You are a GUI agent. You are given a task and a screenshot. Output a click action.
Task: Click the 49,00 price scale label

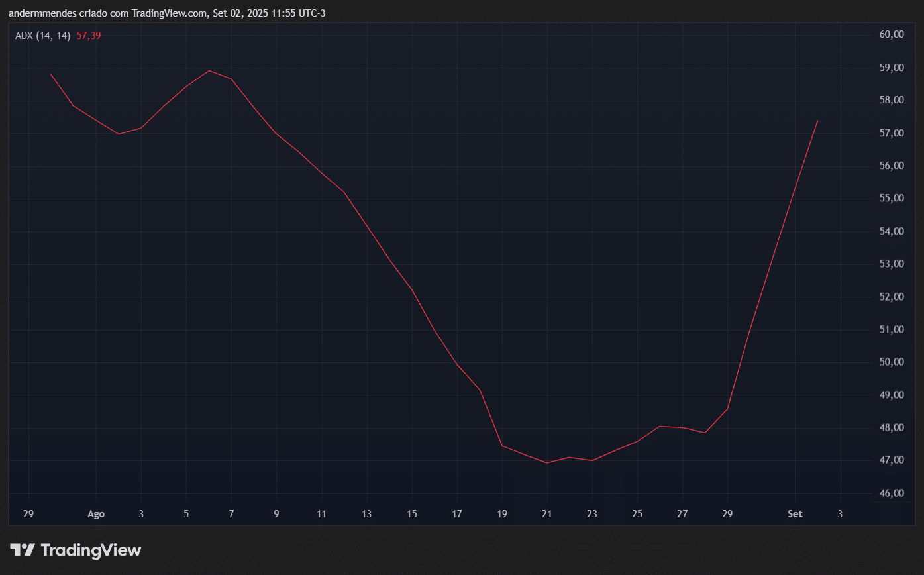click(x=891, y=395)
